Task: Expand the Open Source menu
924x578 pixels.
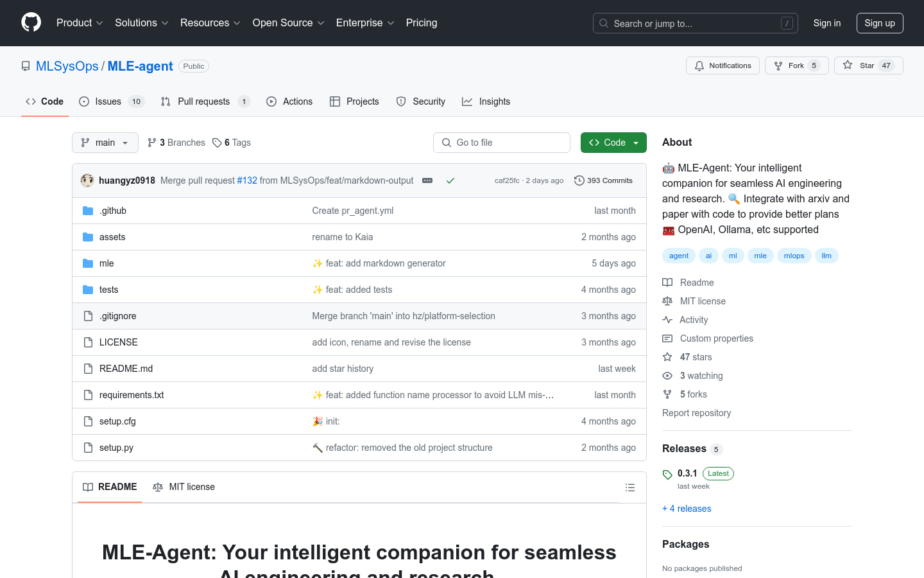Action: pyautogui.click(x=289, y=23)
